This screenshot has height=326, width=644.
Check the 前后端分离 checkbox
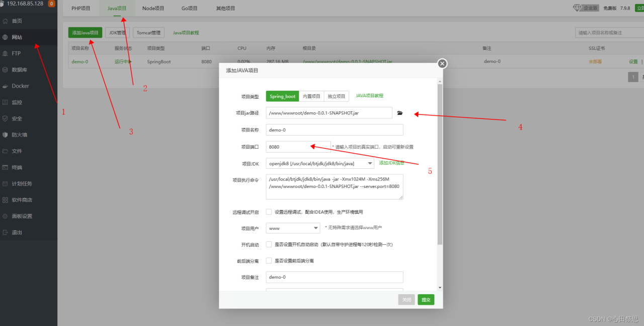269,260
